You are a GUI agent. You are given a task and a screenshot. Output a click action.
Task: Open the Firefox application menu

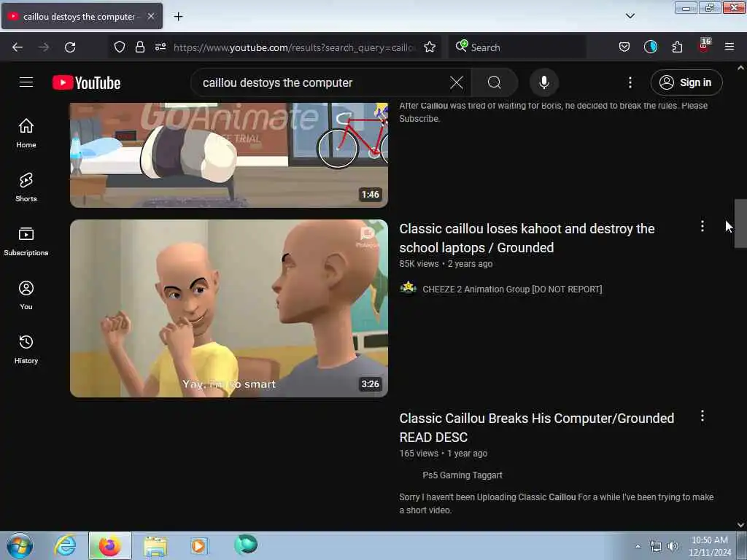pos(729,47)
